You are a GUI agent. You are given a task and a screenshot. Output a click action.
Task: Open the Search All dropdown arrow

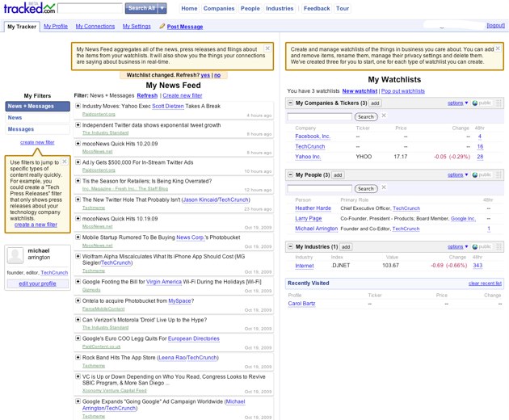point(162,8)
